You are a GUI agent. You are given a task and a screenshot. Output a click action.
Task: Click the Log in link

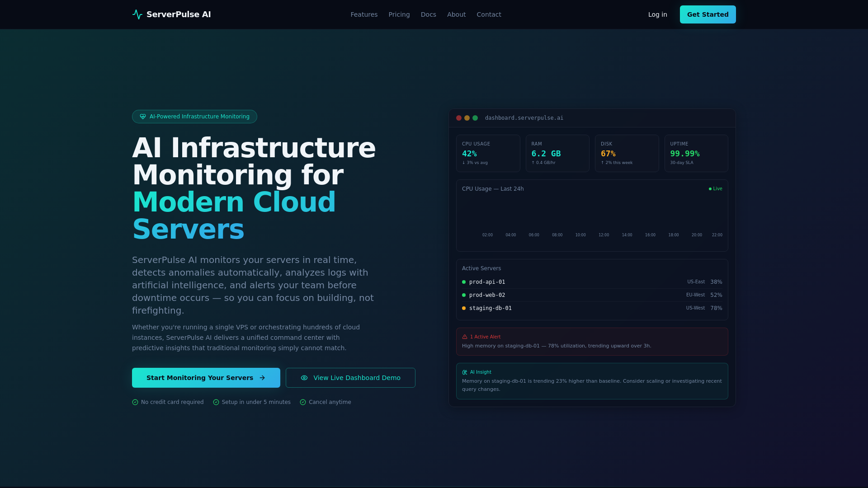point(658,14)
